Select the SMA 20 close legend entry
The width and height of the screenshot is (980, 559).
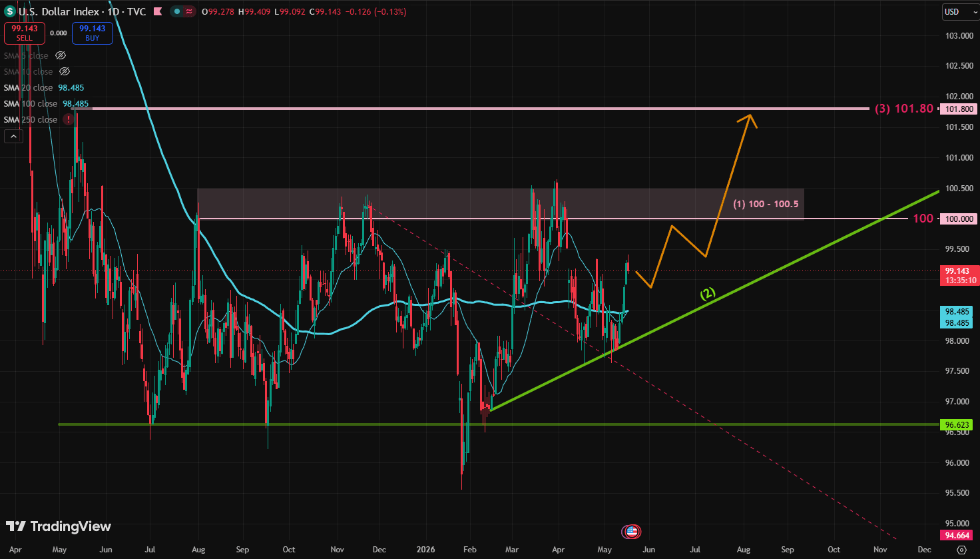(x=28, y=87)
